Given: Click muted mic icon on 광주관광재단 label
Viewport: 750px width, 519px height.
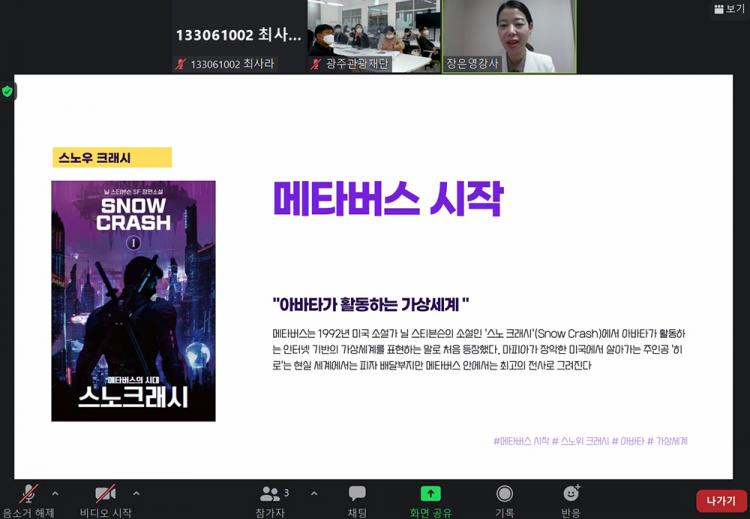Looking at the screenshot, I should click(316, 64).
